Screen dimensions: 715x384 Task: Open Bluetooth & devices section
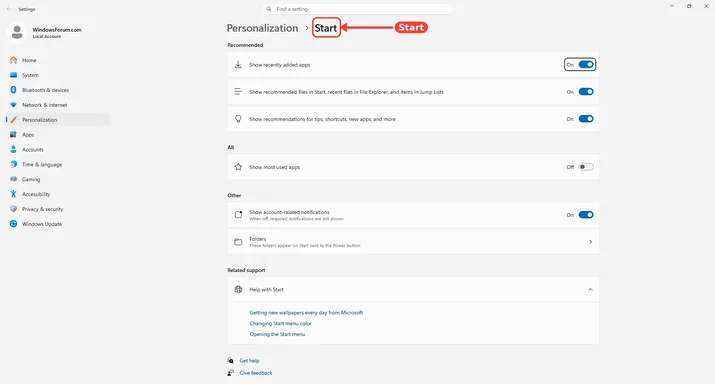coord(46,90)
